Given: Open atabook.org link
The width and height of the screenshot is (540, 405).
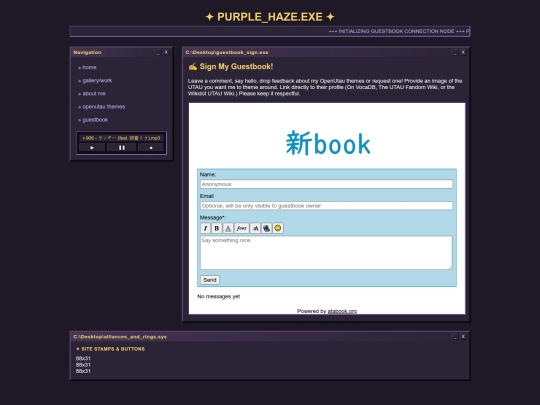Looking at the screenshot, I should click(342, 311).
